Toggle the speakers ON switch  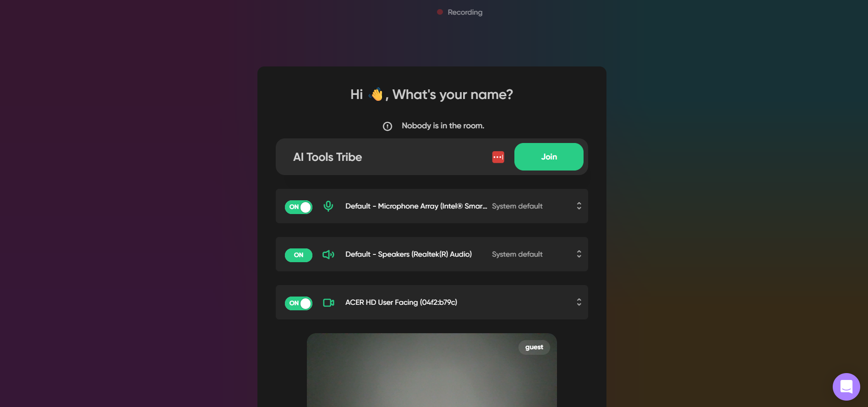299,255
